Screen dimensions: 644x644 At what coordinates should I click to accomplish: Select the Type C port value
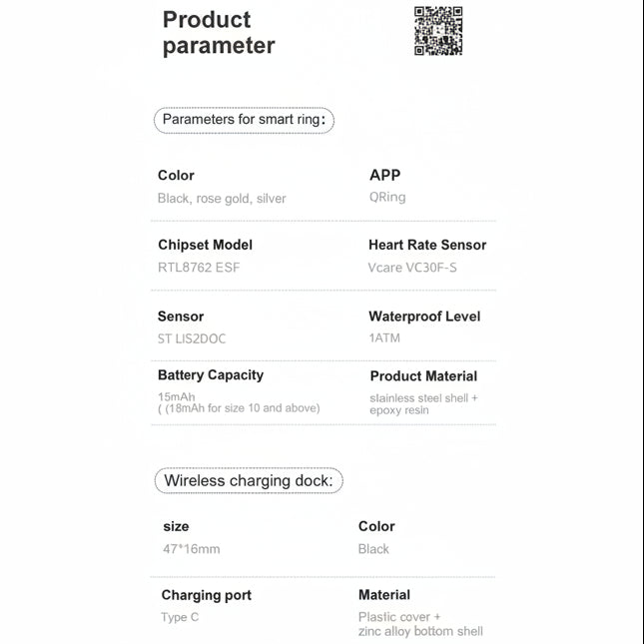point(180,617)
